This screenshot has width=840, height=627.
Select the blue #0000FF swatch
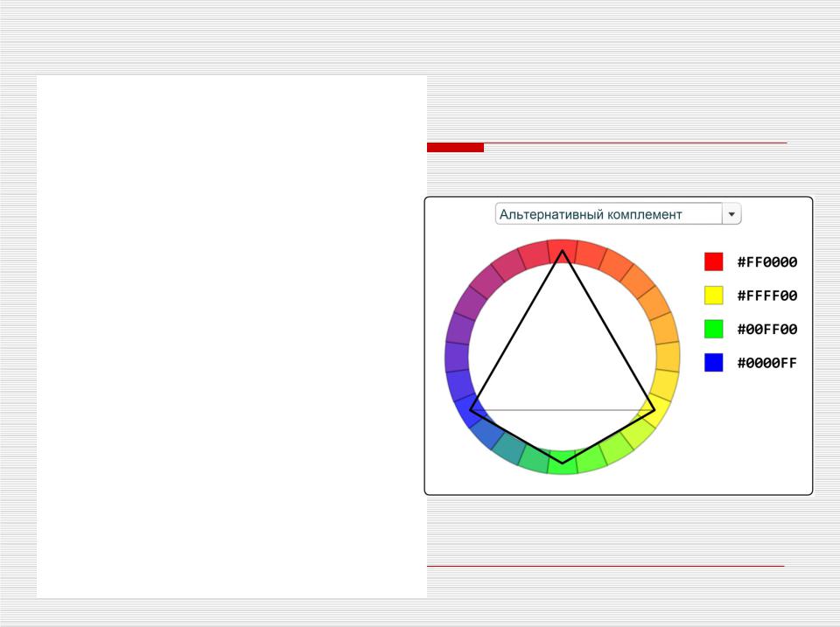[714, 363]
